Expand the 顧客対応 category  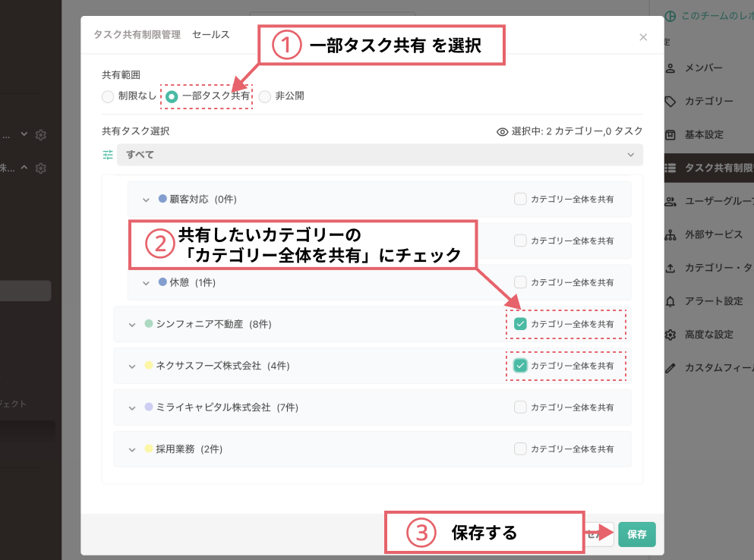pyautogui.click(x=146, y=199)
